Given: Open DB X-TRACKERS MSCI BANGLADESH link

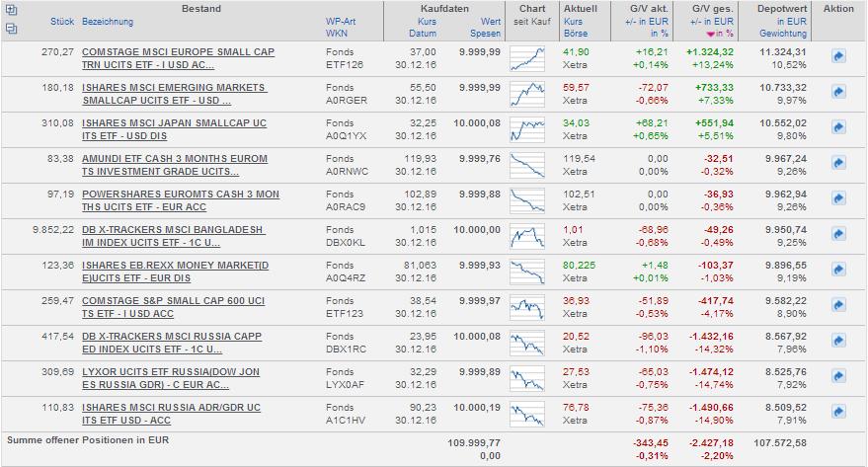Looking at the screenshot, I should (x=173, y=236).
